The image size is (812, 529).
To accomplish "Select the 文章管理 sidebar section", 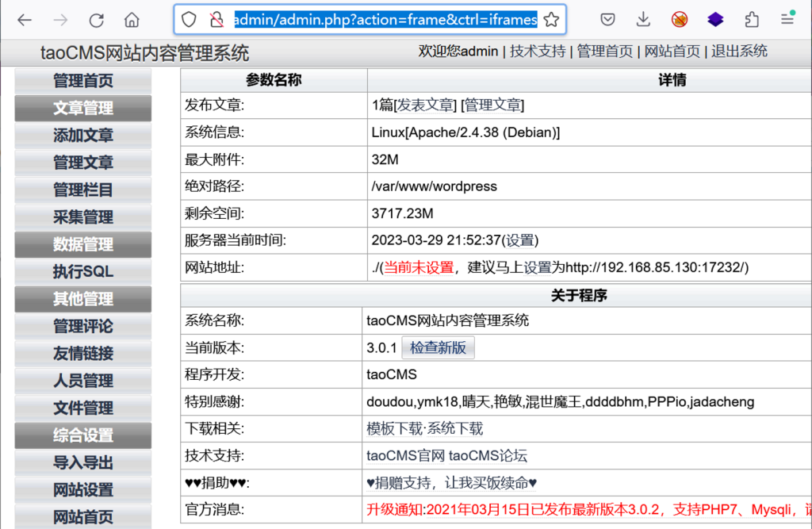I will 82,108.
